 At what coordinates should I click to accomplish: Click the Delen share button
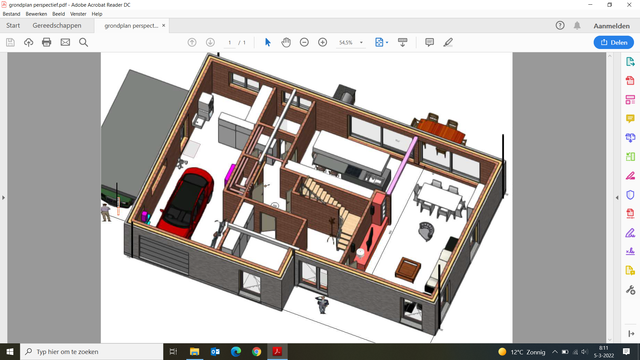click(x=613, y=42)
